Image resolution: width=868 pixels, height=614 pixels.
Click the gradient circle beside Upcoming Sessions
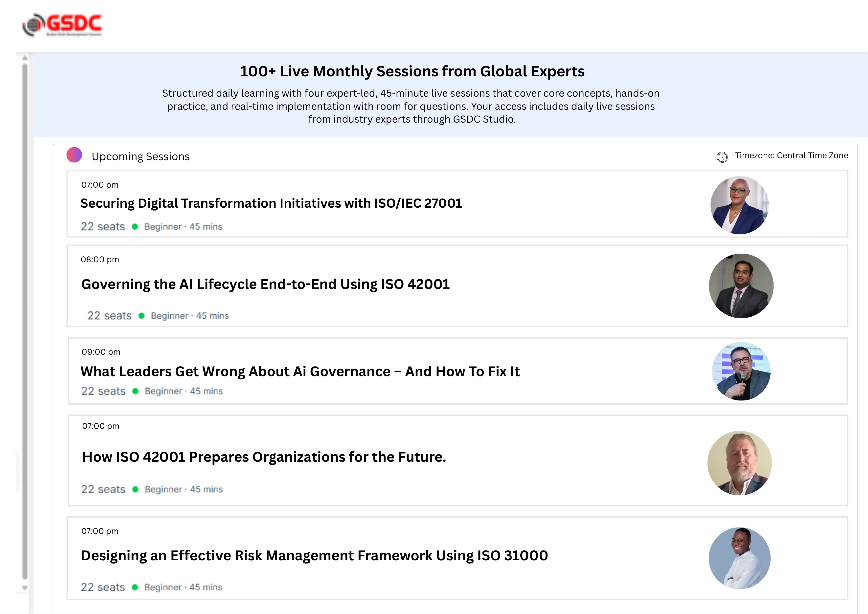(74, 155)
